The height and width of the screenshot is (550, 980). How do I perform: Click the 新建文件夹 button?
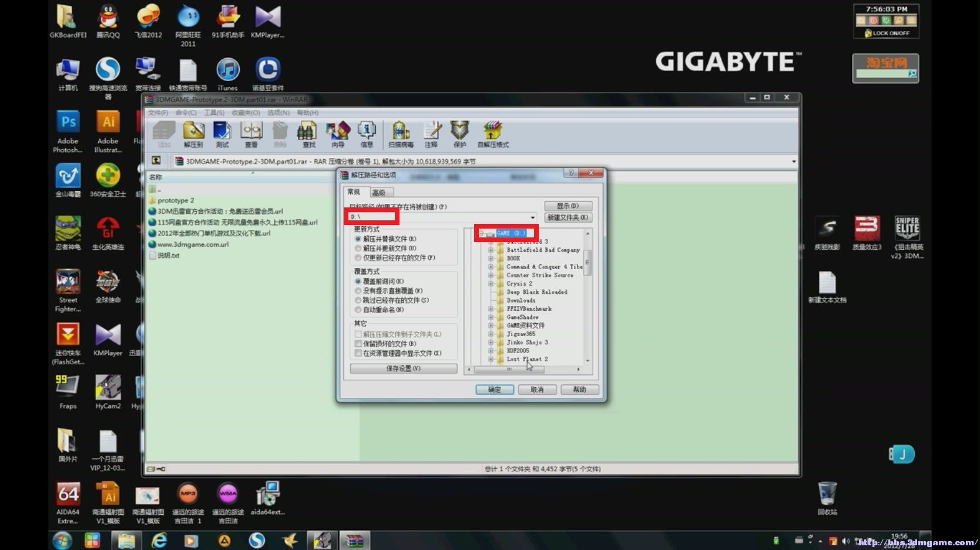(568, 217)
